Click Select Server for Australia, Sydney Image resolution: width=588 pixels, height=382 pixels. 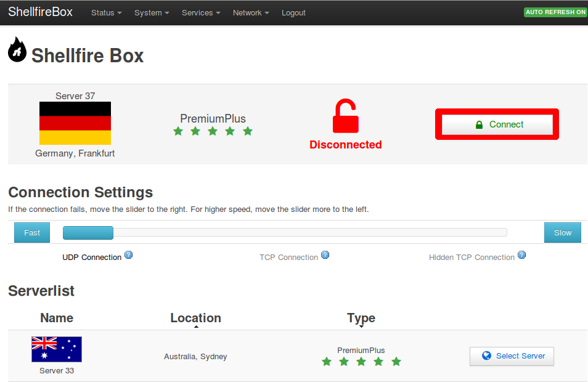coord(512,356)
